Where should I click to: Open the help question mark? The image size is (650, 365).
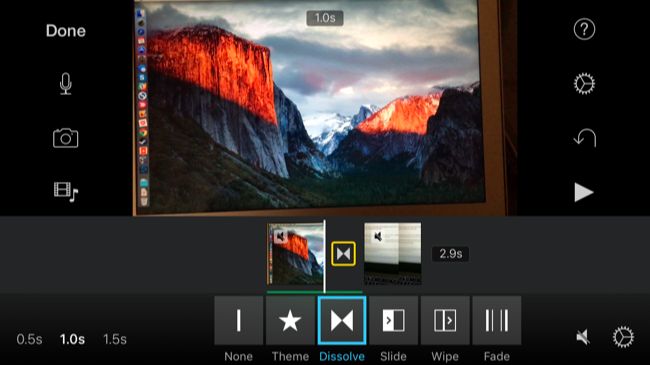click(x=584, y=29)
